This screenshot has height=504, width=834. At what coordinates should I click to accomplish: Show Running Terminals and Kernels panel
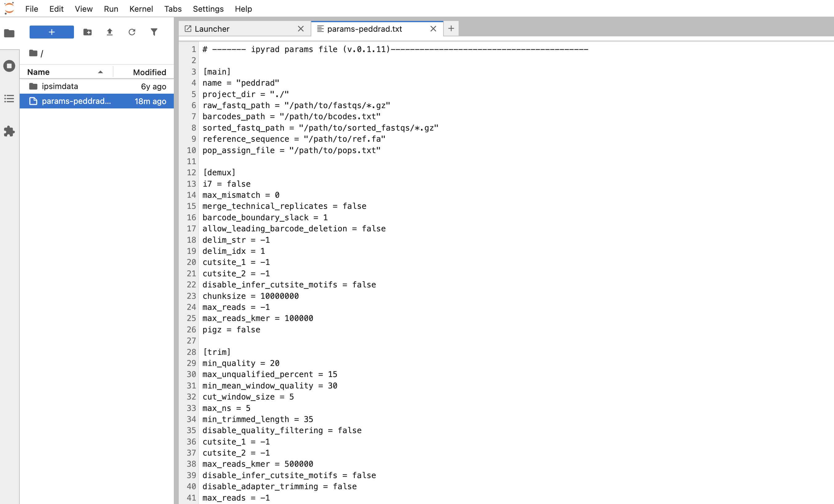(9, 66)
